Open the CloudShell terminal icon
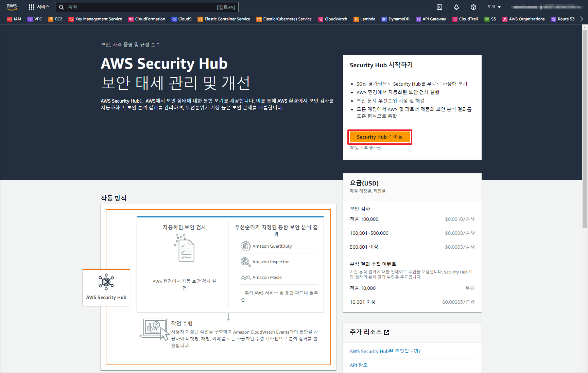Image resolution: width=588 pixels, height=373 pixels. [x=439, y=7]
